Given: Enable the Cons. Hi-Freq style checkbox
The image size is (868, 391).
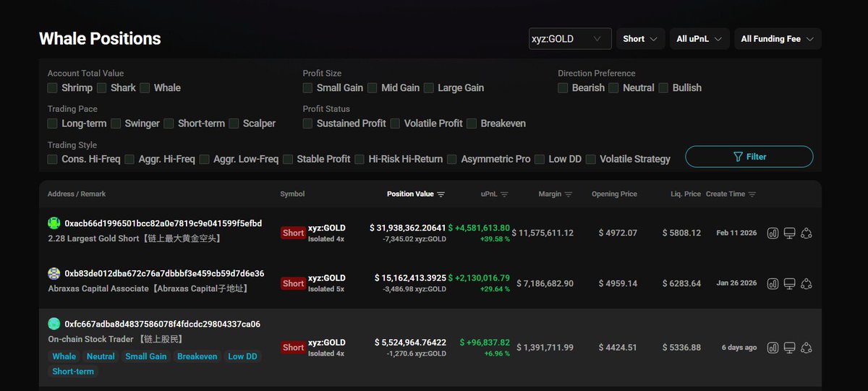Looking at the screenshot, I should coord(52,159).
